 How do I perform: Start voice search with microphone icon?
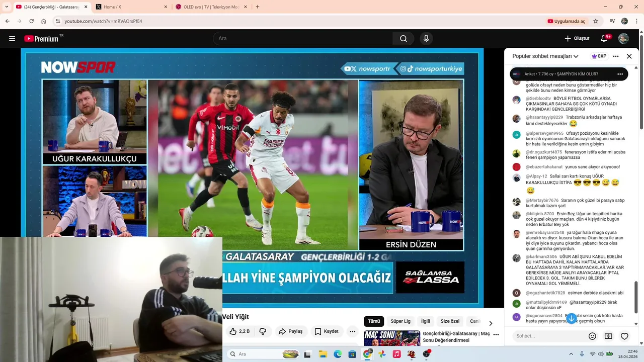coord(426,39)
